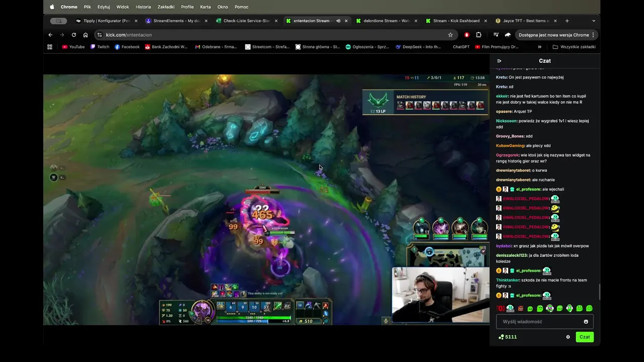This screenshot has width=644, height=362.
Task: Open the Plik menu
Action: [x=88, y=7]
